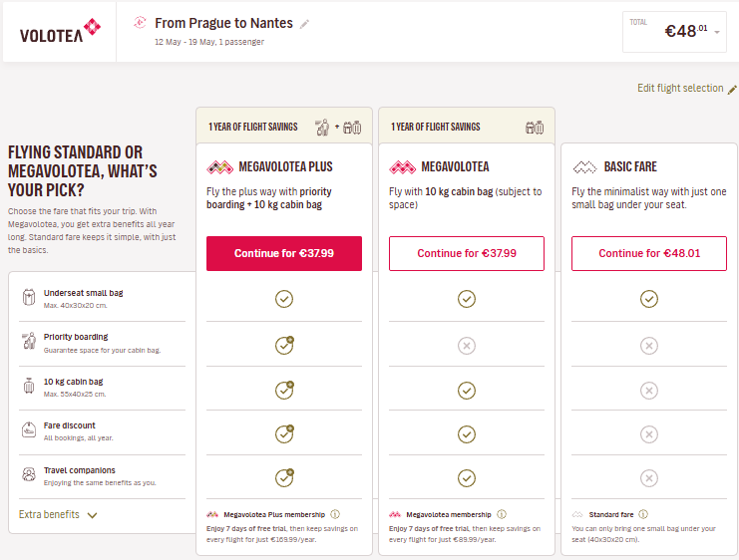
Task: Click Priority boarding cross in Megavolotea column
Action: (x=467, y=346)
